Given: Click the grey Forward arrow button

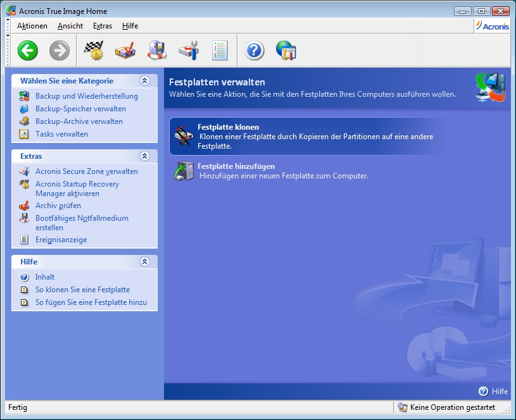Looking at the screenshot, I should point(60,51).
